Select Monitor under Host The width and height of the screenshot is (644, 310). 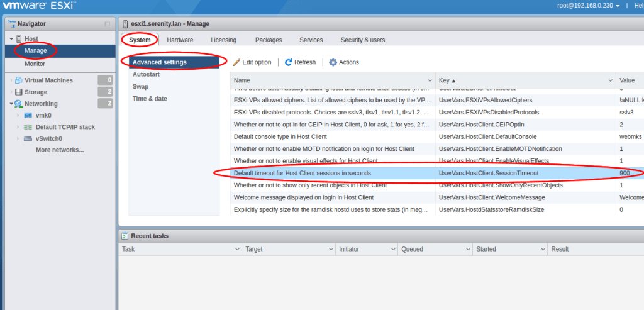click(x=60, y=64)
